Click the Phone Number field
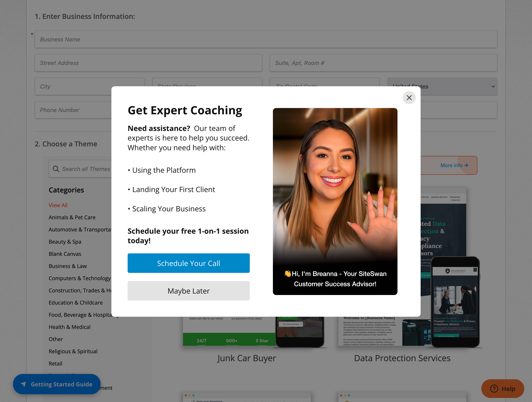 click(x=73, y=110)
